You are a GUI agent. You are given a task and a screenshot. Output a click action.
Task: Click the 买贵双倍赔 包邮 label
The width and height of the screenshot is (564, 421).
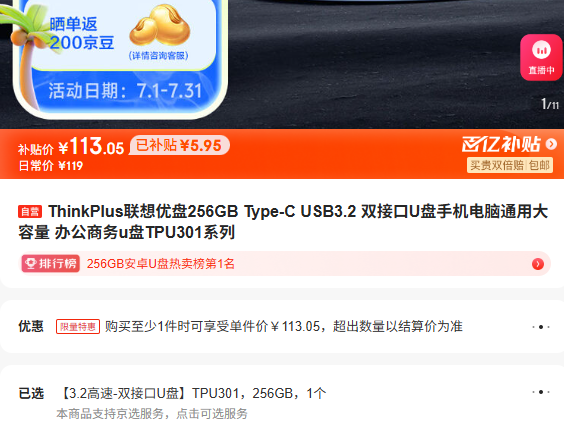510,165
